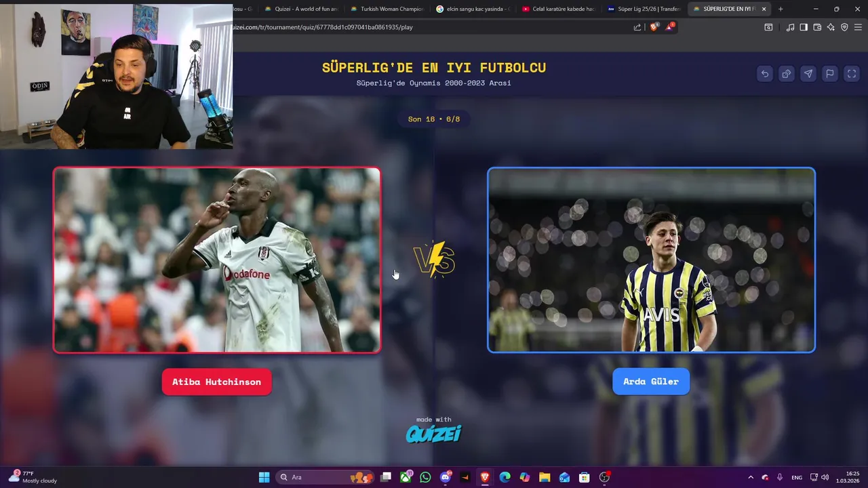Image resolution: width=868 pixels, height=488 pixels.
Task: Toggle the browser sidebar panel icon
Action: 804,27
